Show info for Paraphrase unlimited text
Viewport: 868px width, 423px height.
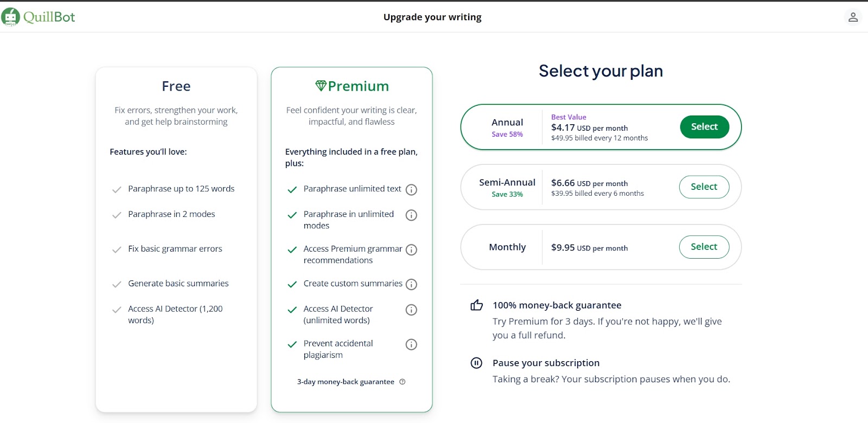(x=411, y=190)
